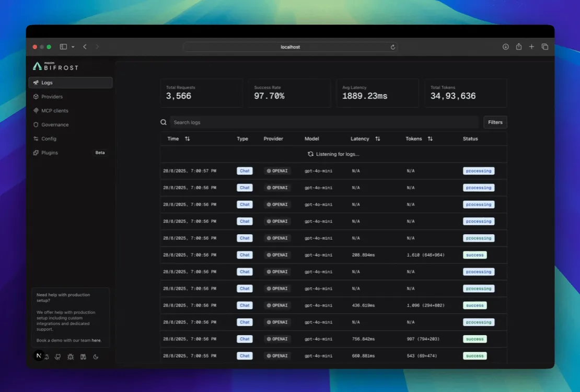The image size is (580, 392).
Task: Show Safari downloads
Action: point(506,47)
